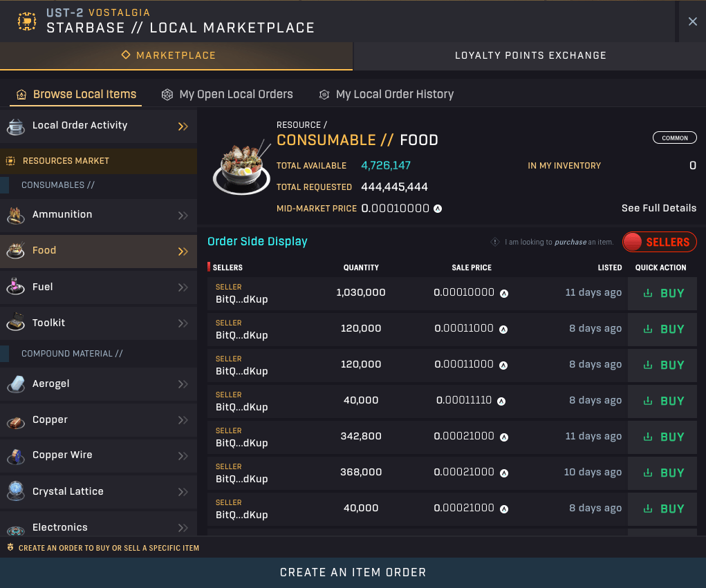Click the Local Order Activity stack icon

16,127
